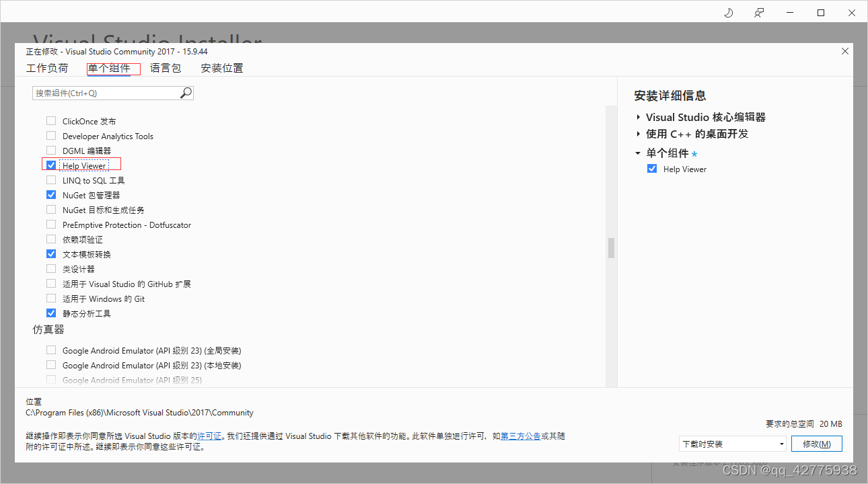Image resolution: width=868 pixels, height=484 pixels.
Task: Check LINQ to SQL 工具 checkbox
Action: tap(51, 180)
